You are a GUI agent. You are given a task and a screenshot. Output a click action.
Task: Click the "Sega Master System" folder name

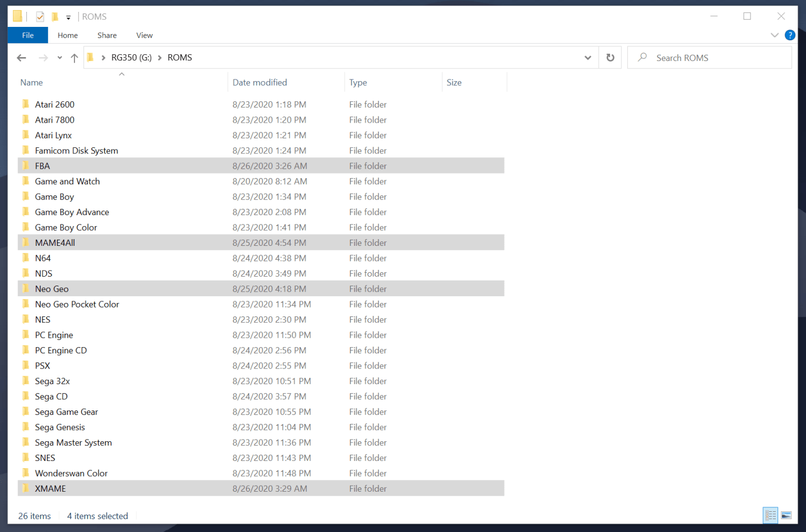point(73,442)
